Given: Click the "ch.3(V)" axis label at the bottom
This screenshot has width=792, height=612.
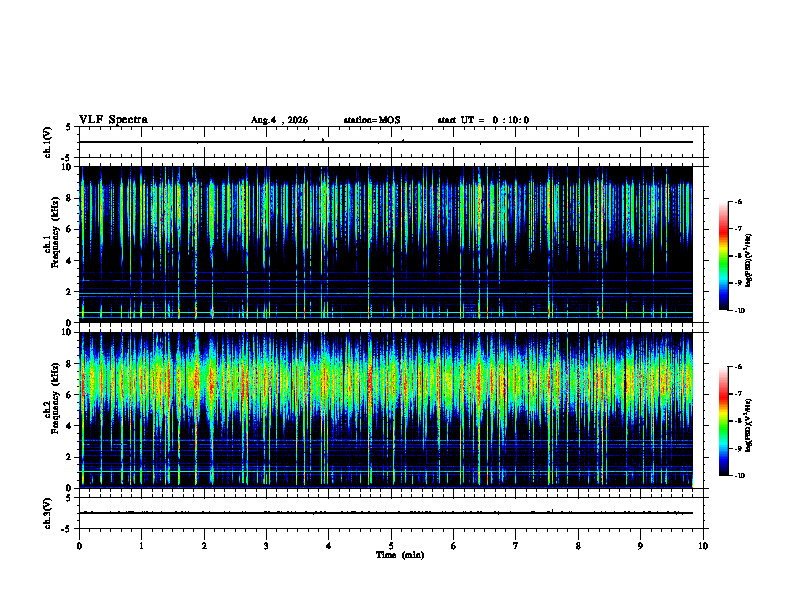Looking at the screenshot, I should pos(48,513).
